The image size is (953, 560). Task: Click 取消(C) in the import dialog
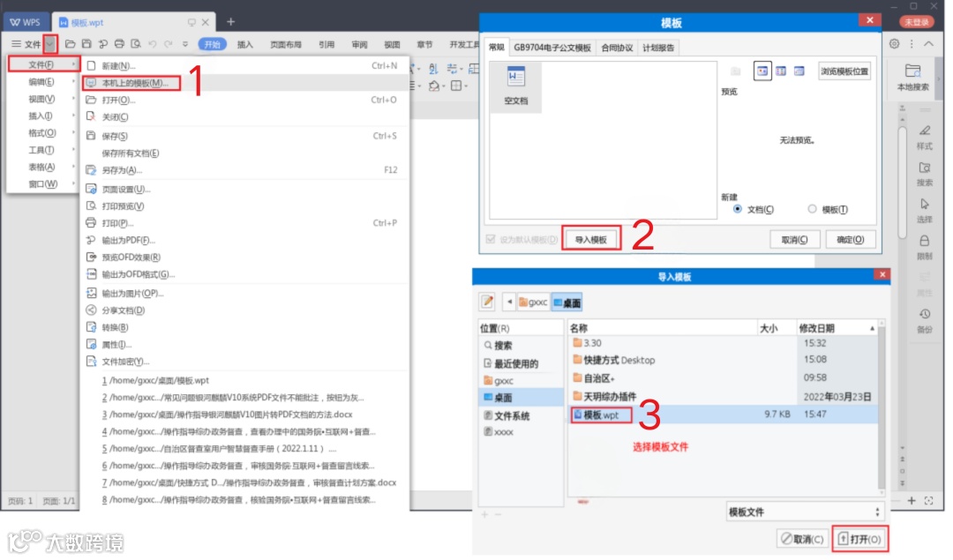click(x=802, y=539)
